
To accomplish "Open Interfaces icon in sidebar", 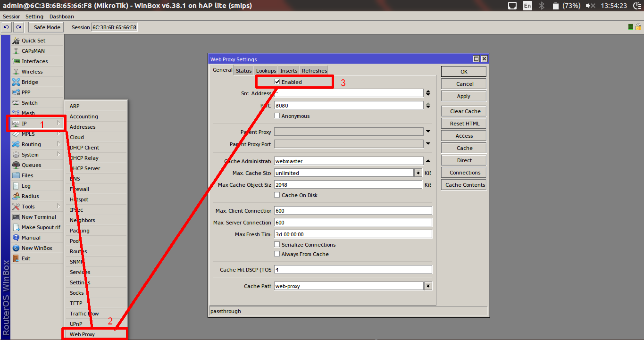I will point(16,61).
